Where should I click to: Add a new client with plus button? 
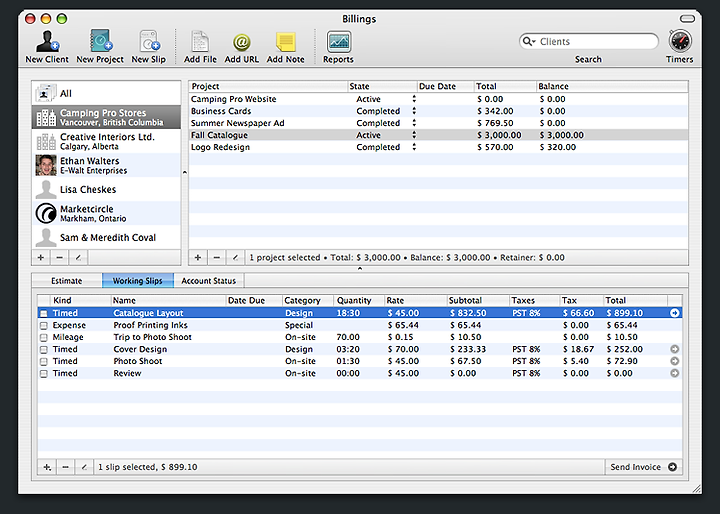point(41,257)
